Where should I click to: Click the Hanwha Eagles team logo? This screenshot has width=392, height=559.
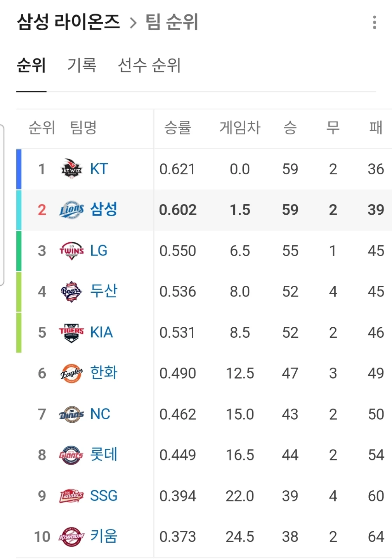coord(72,373)
